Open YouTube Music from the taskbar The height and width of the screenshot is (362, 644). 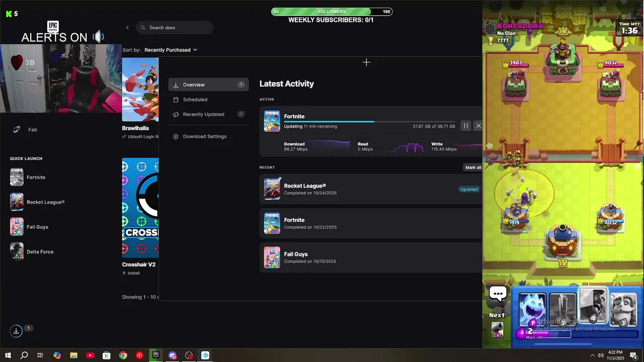[139, 355]
